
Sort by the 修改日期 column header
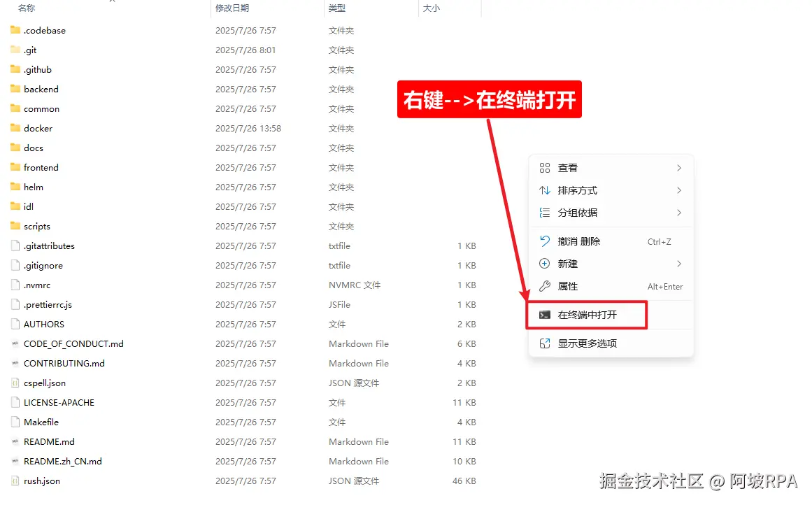[x=232, y=8]
